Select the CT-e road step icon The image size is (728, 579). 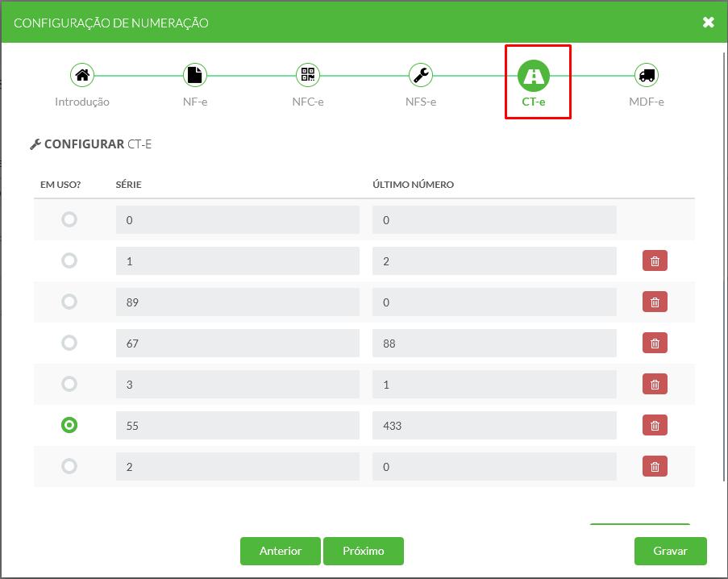[x=534, y=76]
